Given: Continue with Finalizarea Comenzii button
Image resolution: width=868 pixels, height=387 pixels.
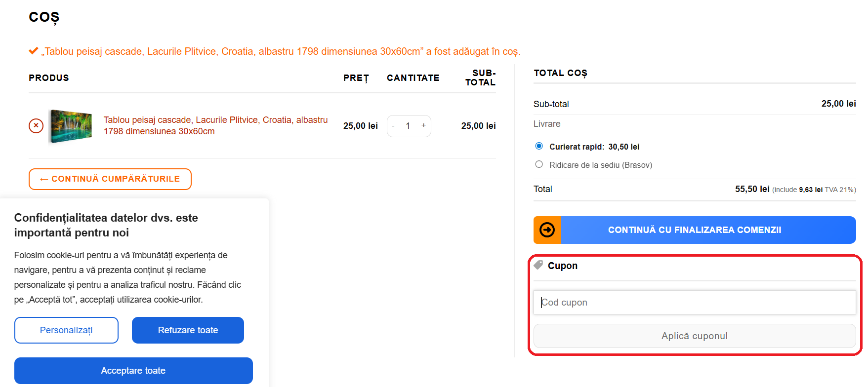Looking at the screenshot, I should point(694,230).
